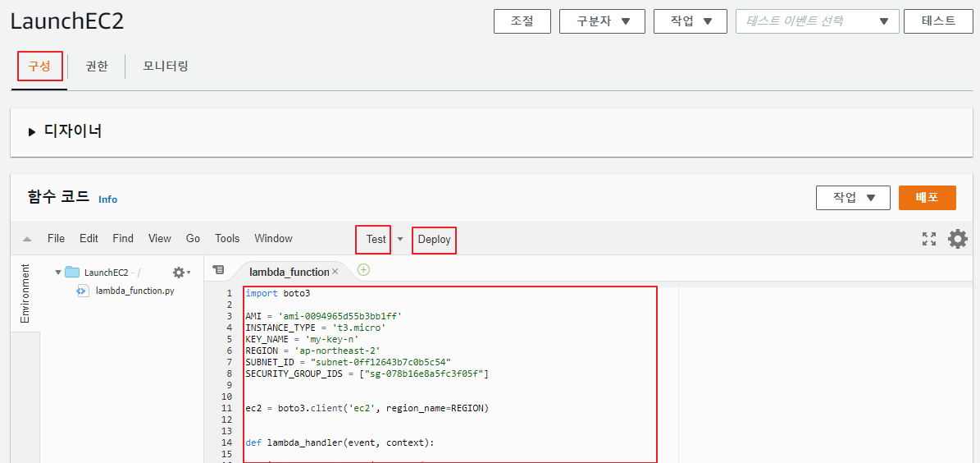Open the editor settings gear icon
This screenshot has height=463, width=980.
tap(958, 238)
